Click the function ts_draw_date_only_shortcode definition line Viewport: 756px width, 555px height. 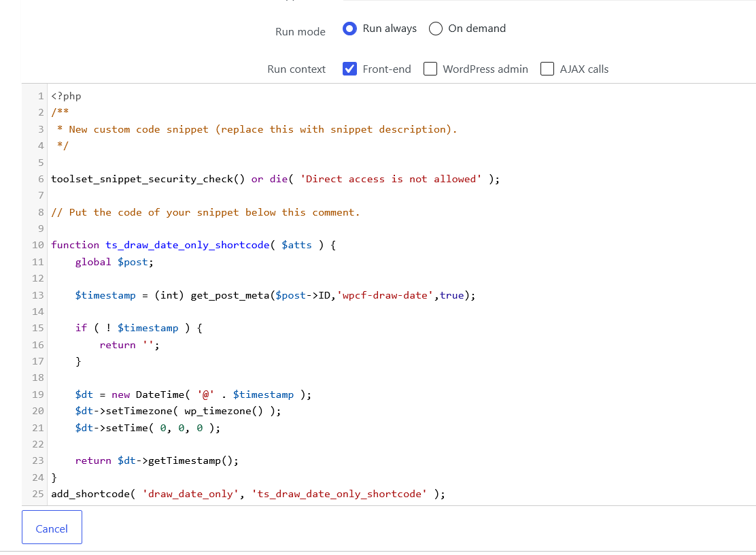pyautogui.click(x=193, y=245)
